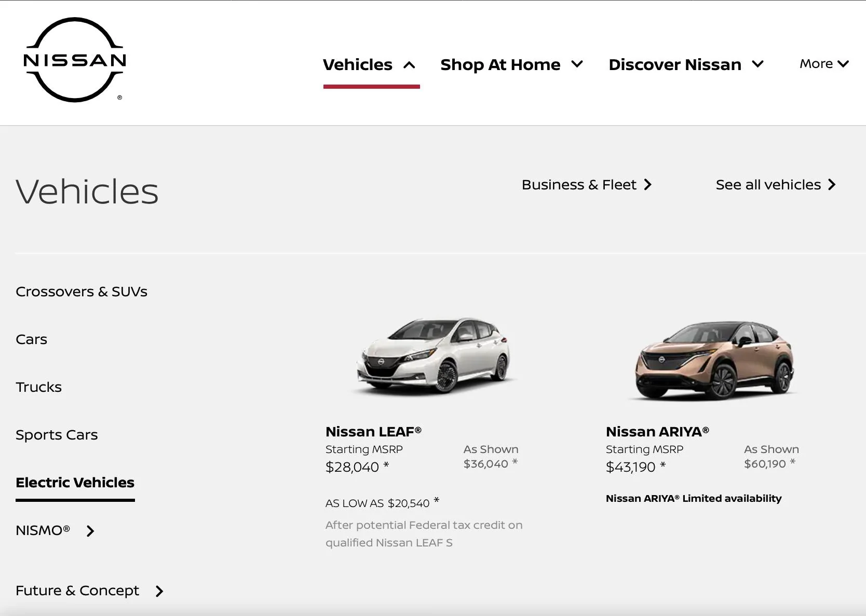Click the AS LOW AS $20,540 text

coord(377,503)
